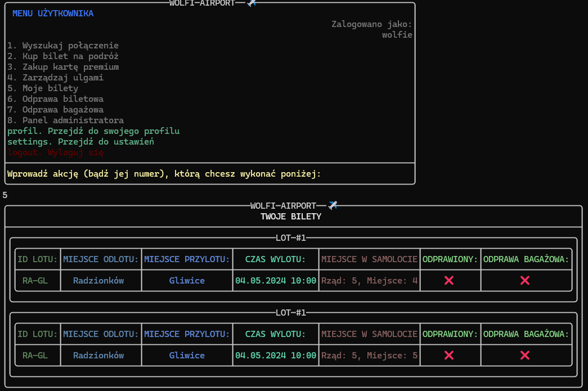Click logged-in username wolfie

[x=397, y=35]
